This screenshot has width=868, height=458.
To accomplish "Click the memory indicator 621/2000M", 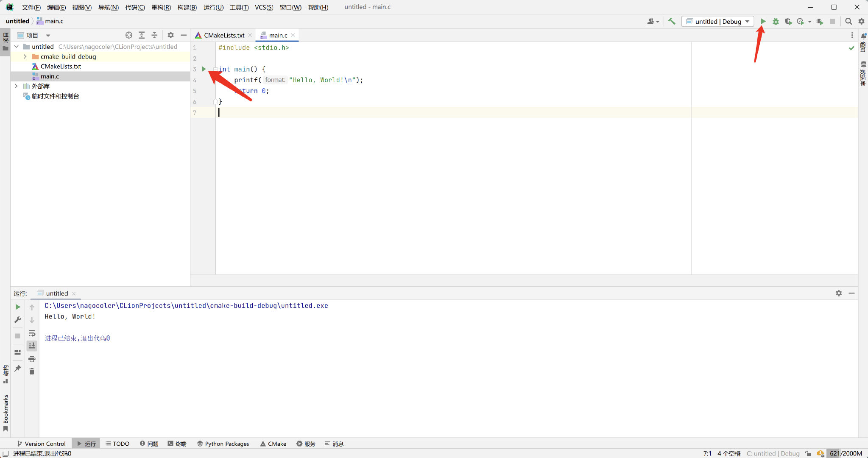I will click(x=846, y=453).
